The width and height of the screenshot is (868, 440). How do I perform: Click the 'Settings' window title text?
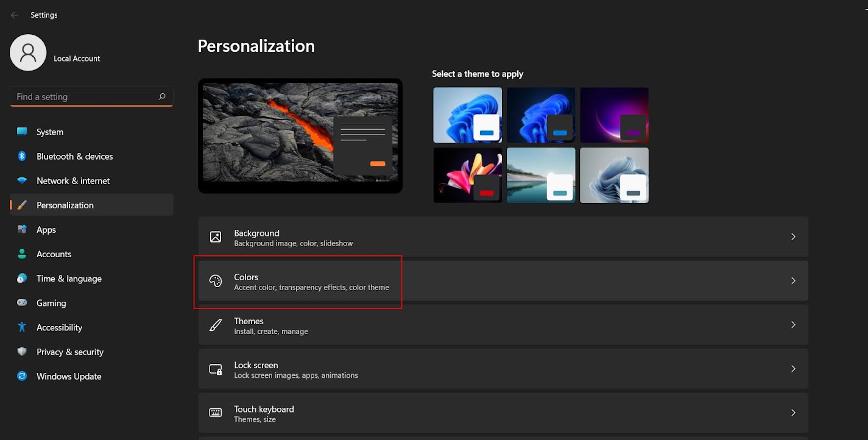click(44, 15)
